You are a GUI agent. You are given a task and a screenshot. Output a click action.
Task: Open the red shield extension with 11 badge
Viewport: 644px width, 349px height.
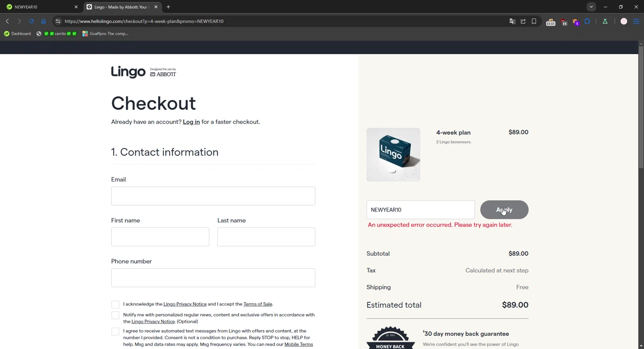(564, 22)
